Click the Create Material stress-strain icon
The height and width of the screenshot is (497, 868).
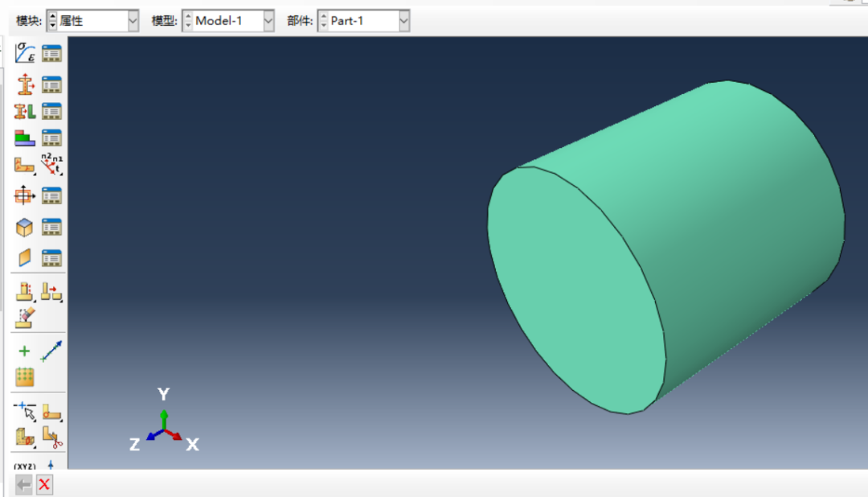click(25, 53)
